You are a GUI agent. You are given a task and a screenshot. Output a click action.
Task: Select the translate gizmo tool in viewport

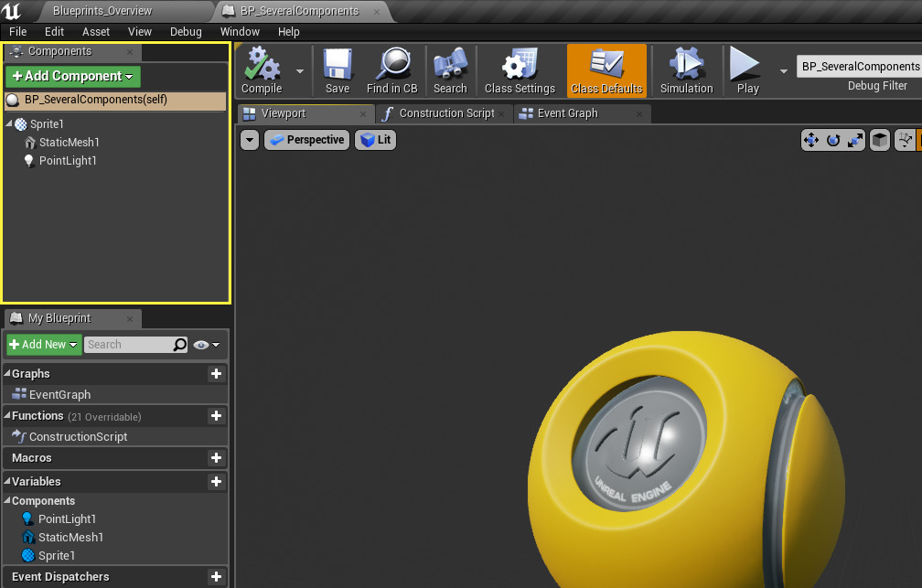[x=810, y=140]
